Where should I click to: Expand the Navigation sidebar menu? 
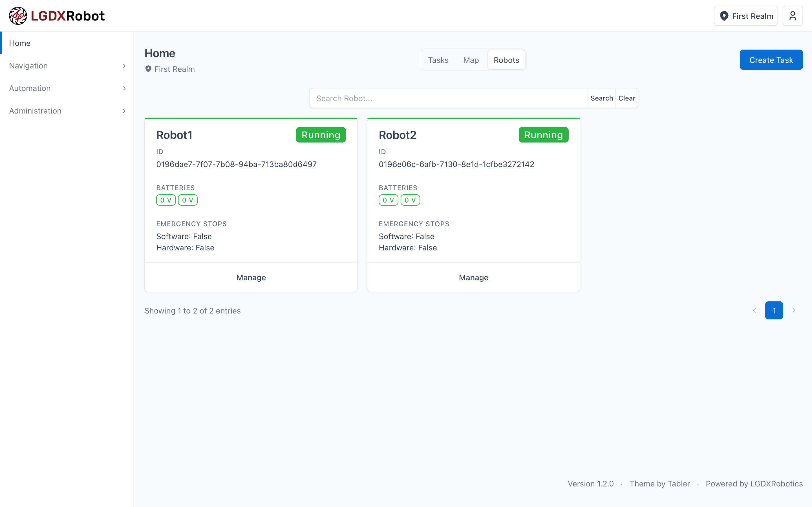click(67, 66)
